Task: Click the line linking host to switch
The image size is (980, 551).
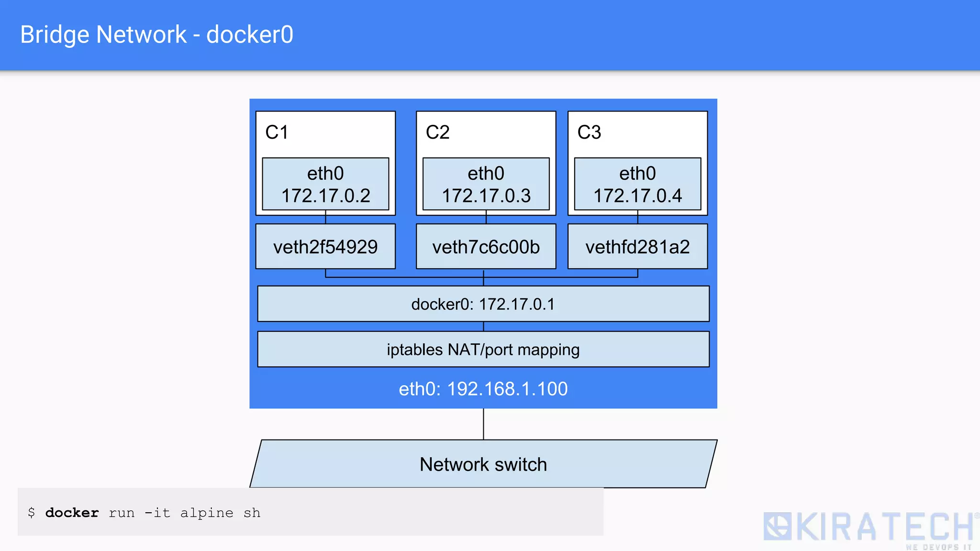Action: pos(483,424)
